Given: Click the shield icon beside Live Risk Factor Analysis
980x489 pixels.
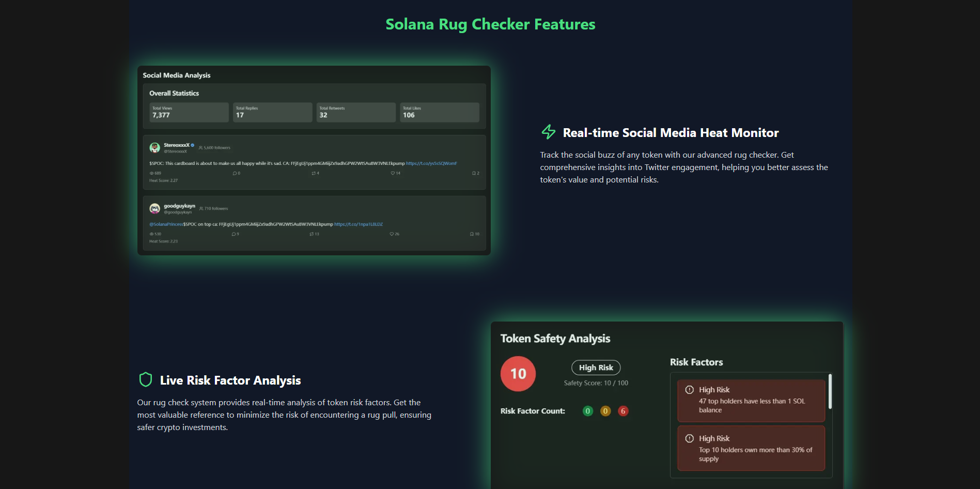Looking at the screenshot, I should [x=146, y=380].
